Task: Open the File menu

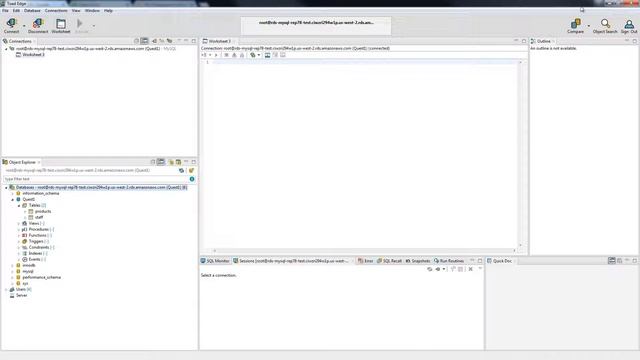Action: coord(5,11)
